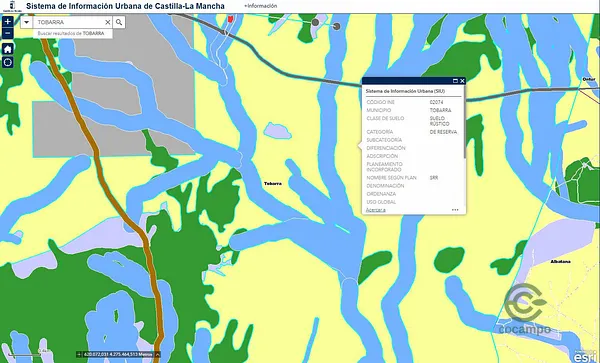The width and height of the screenshot is (600, 363).
Task: Expand the coordinate system chevron arrow
Action: pos(157,355)
